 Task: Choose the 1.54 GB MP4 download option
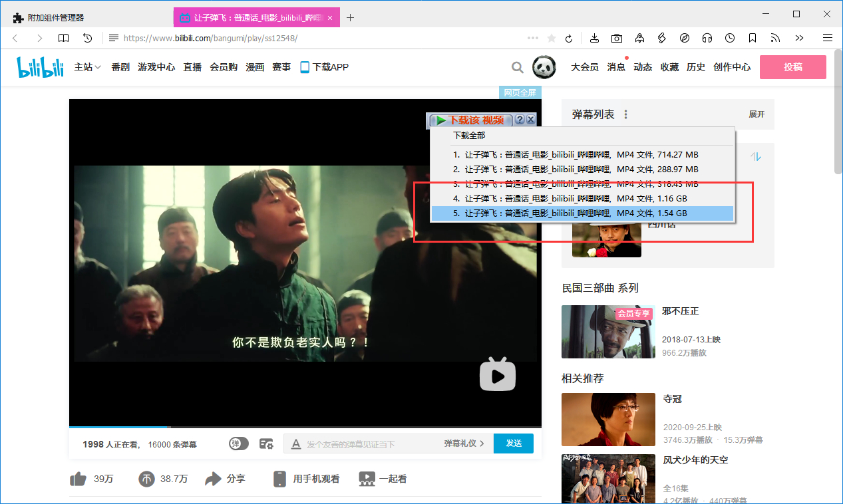582,213
